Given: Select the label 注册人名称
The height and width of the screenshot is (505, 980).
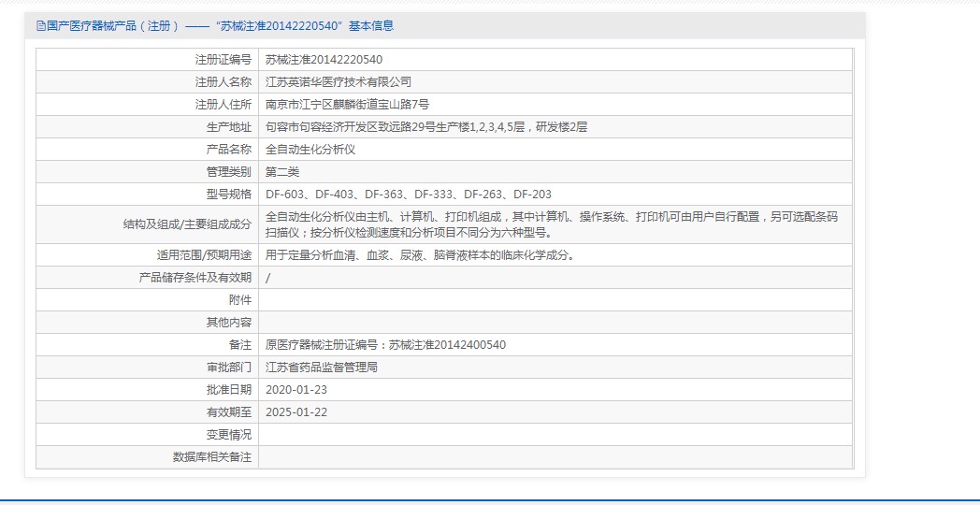Looking at the screenshot, I should pyautogui.click(x=223, y=82).
